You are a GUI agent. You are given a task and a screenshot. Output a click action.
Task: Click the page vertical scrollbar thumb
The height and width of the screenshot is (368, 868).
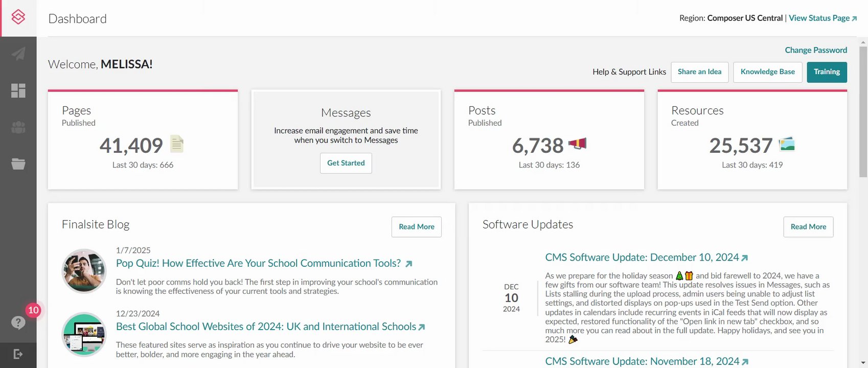(863, 111)
